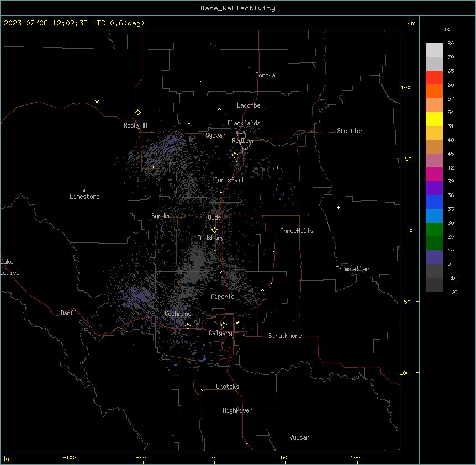Click the 100 tick on the right axis
Viewport: 476px width, 465px height.
[x=405, y=87]
